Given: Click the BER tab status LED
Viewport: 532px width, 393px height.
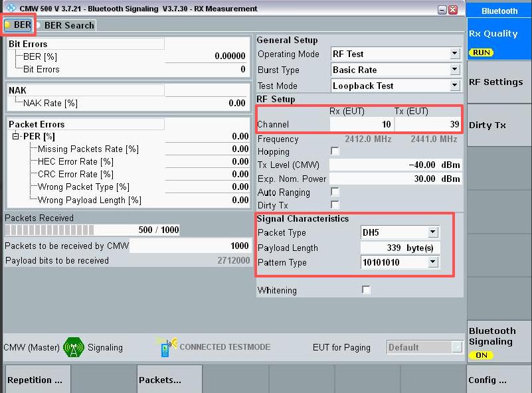Looking at the screenshot, I should point(7,25).
